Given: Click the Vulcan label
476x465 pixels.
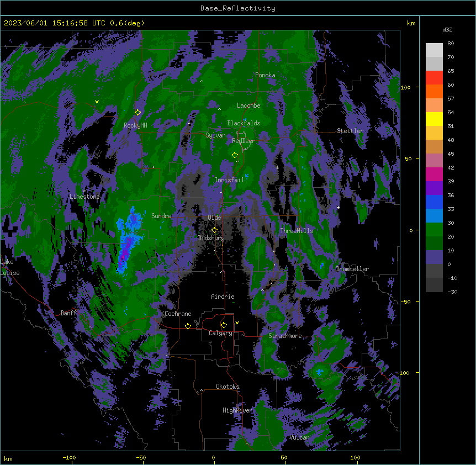Looking at the screenshot, I should point(299,437).
